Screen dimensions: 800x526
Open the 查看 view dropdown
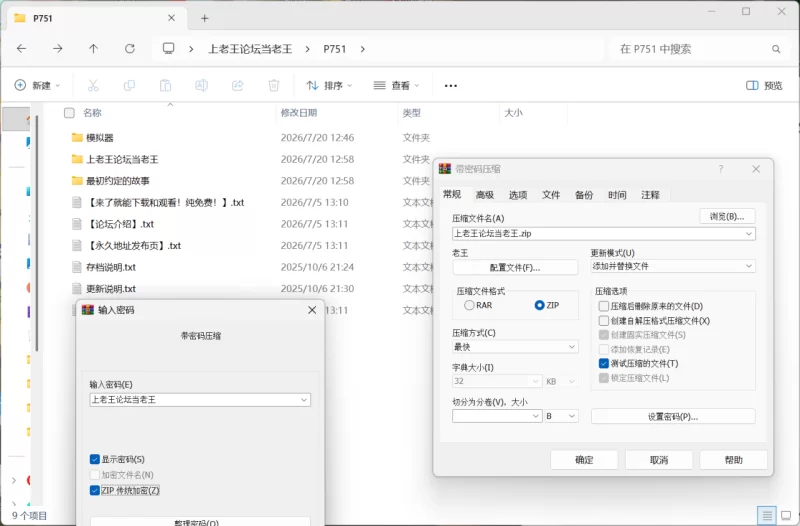(396, 85)
